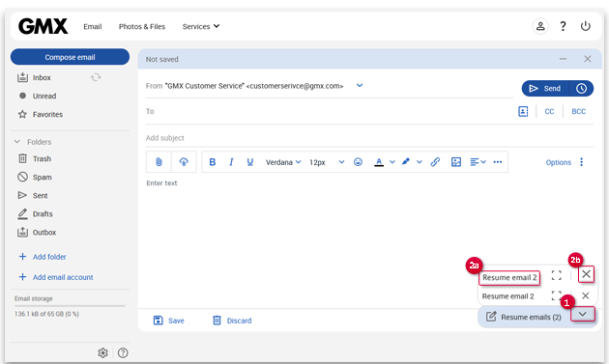Viewport: 609px width, 364px height.
Task: Open settings gear in sidebar
Action: coord(102,352)
